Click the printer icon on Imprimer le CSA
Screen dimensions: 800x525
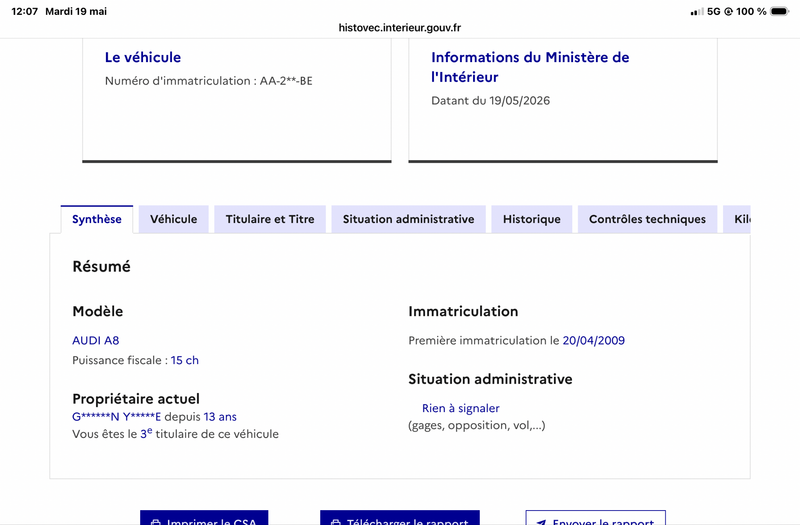tap(156, 522)
